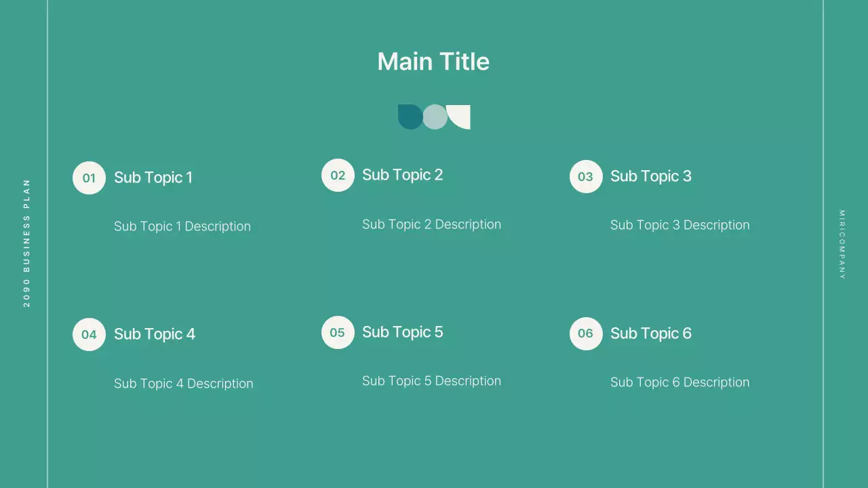The image size is (868, 488).
Task: Select the Sub Topic 6 Description text
Action: [x=679, y=382]
